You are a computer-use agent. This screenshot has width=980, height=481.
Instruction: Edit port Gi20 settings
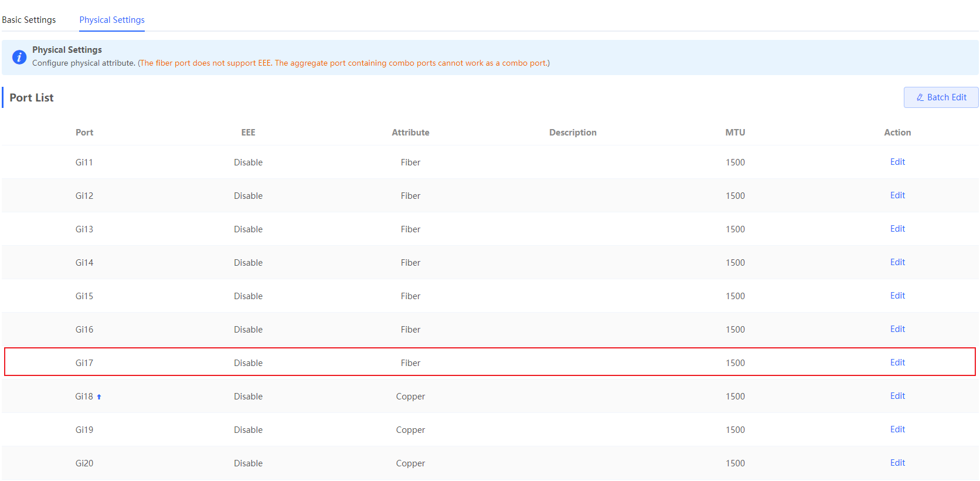coord(897,463)
